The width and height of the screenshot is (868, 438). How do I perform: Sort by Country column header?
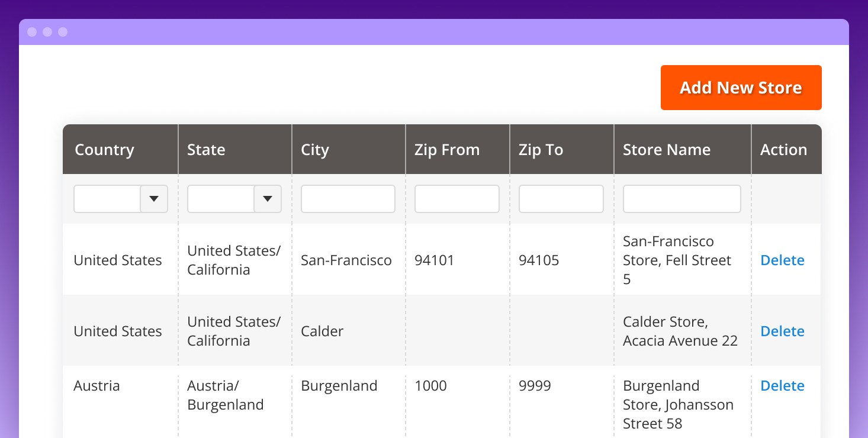104,150
